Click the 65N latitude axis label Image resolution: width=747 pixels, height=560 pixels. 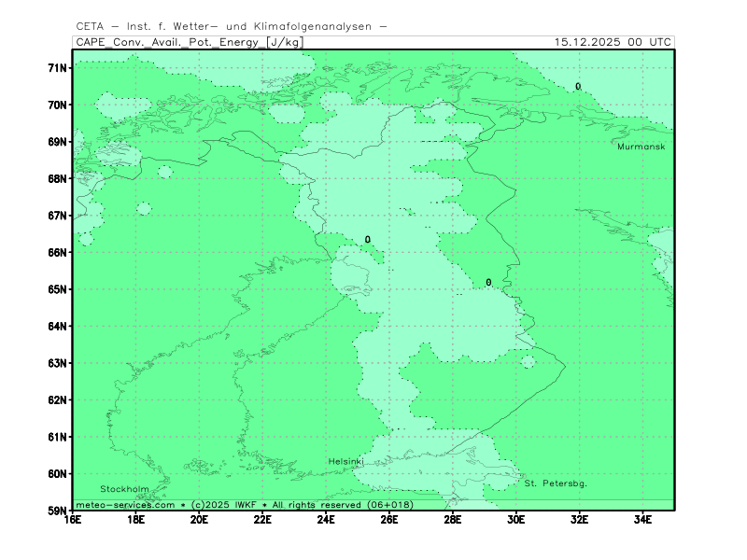click(58, 289)
